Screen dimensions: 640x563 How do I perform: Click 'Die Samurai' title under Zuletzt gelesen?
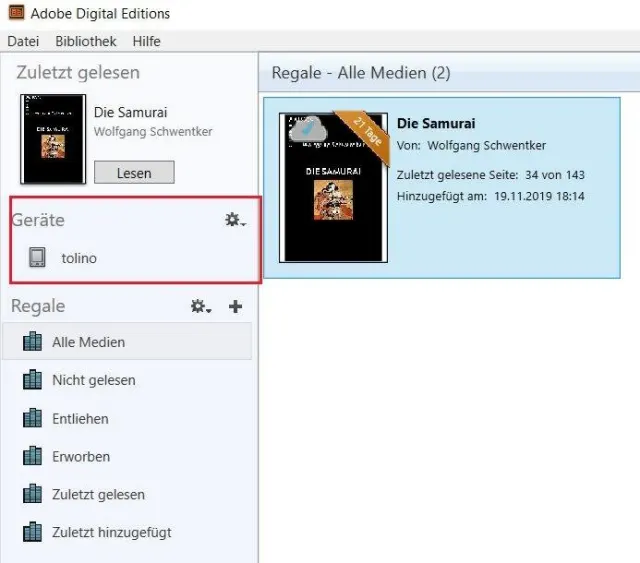click(x=131, y=112)
